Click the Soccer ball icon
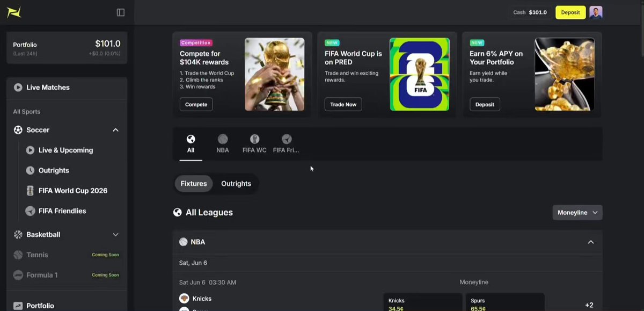 click(x=18, y=130)
